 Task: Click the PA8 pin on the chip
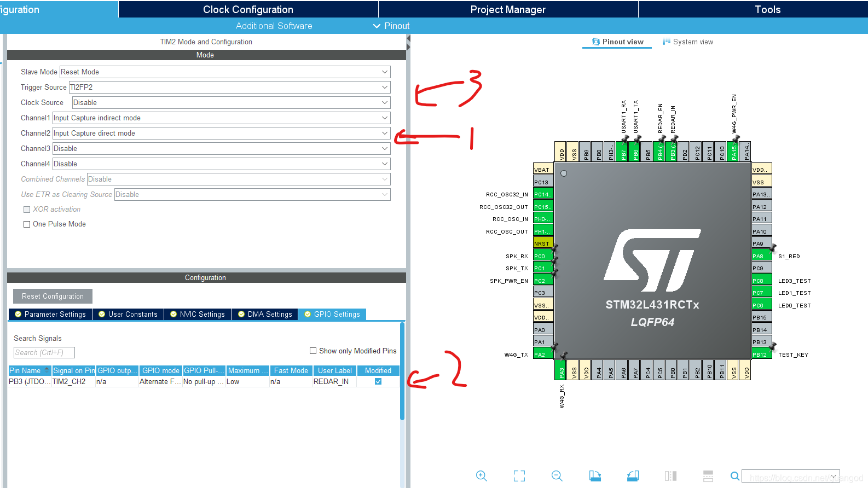coord(761,256)
